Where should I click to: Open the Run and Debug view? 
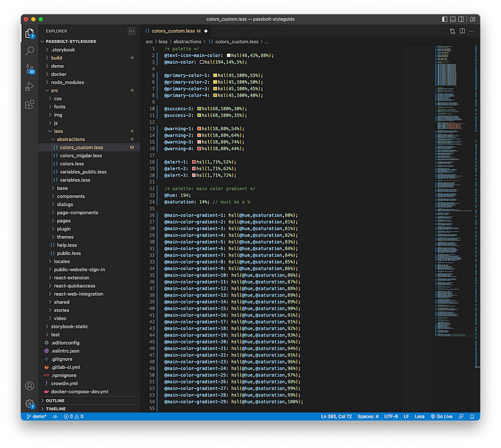(x=29, y=87)
